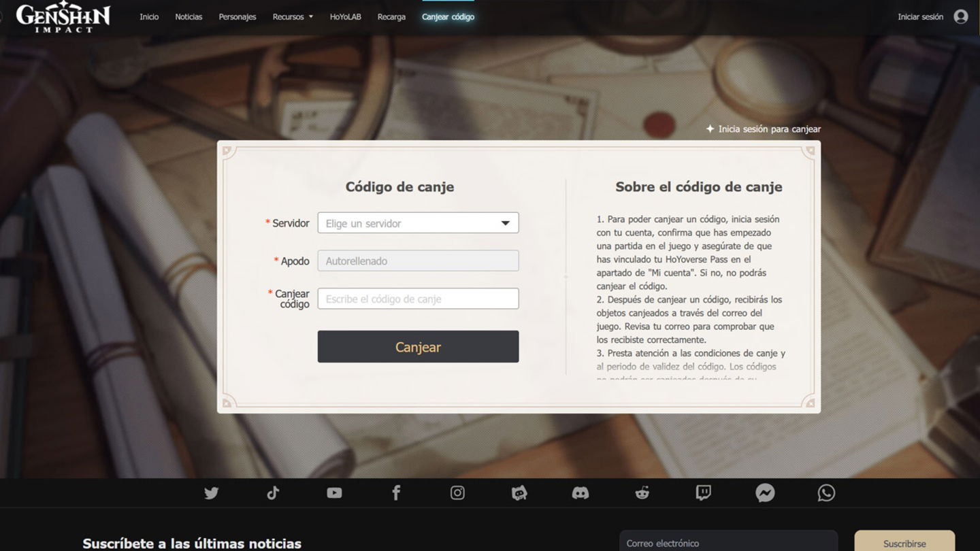Click the Apodo autofilled field
Viewport: 980px width, 551px height.
point(418,261)
